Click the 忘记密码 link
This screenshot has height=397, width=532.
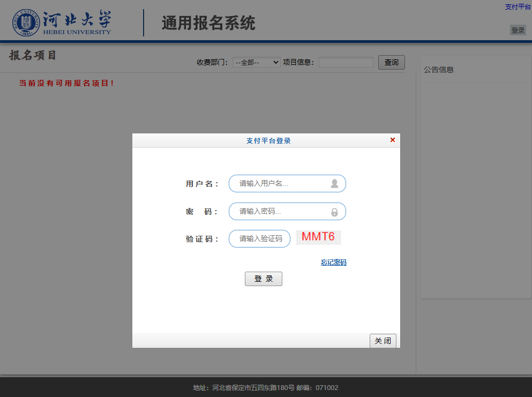click(333, 263)
